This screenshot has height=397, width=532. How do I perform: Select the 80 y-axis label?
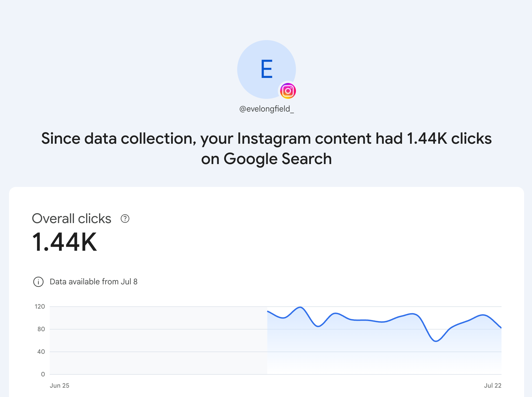(41, 329)
